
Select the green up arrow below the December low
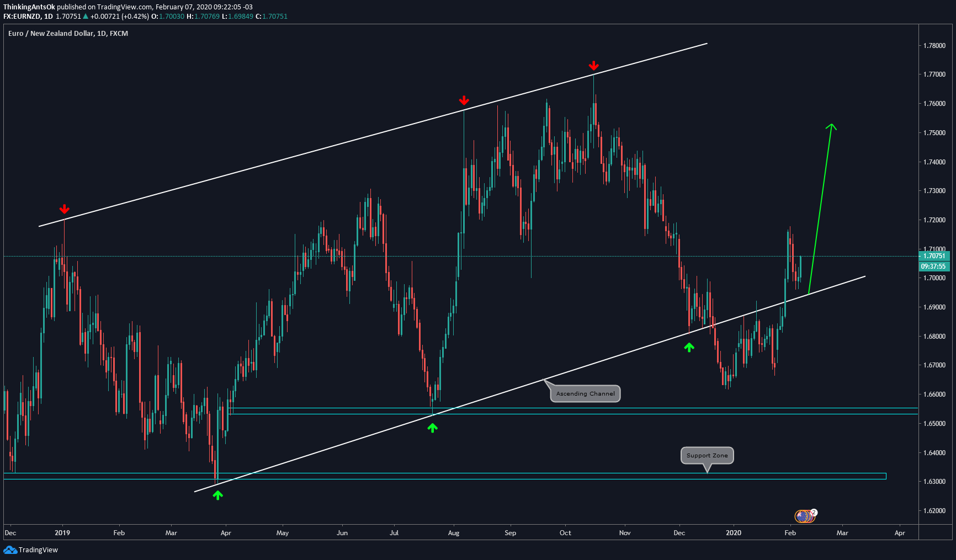coord(689,347)
